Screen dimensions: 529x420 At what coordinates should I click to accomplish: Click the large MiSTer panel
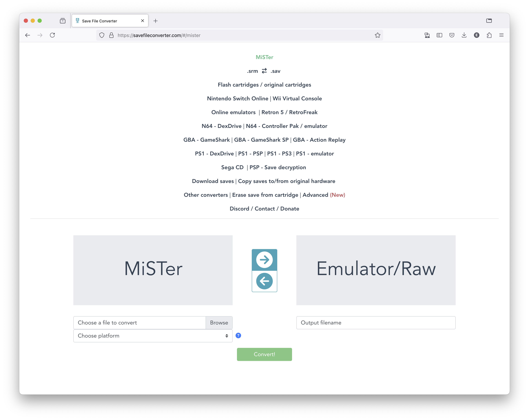[x=153, y=270]
